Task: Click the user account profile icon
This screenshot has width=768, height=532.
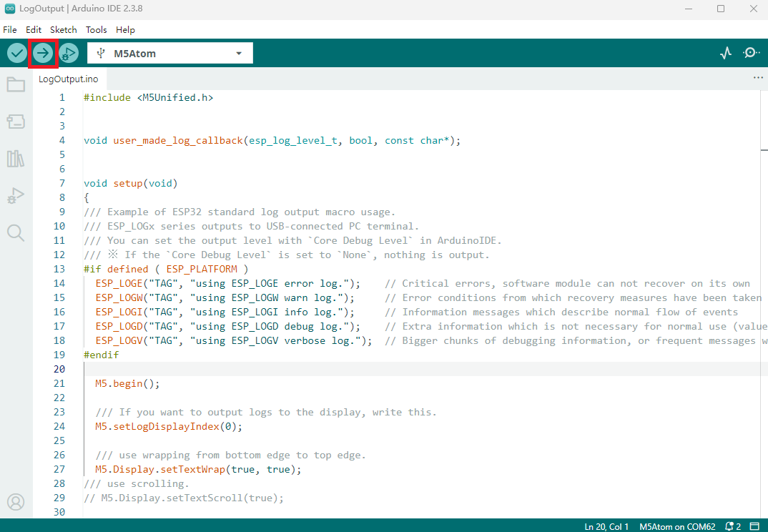Action: [16, 502]
